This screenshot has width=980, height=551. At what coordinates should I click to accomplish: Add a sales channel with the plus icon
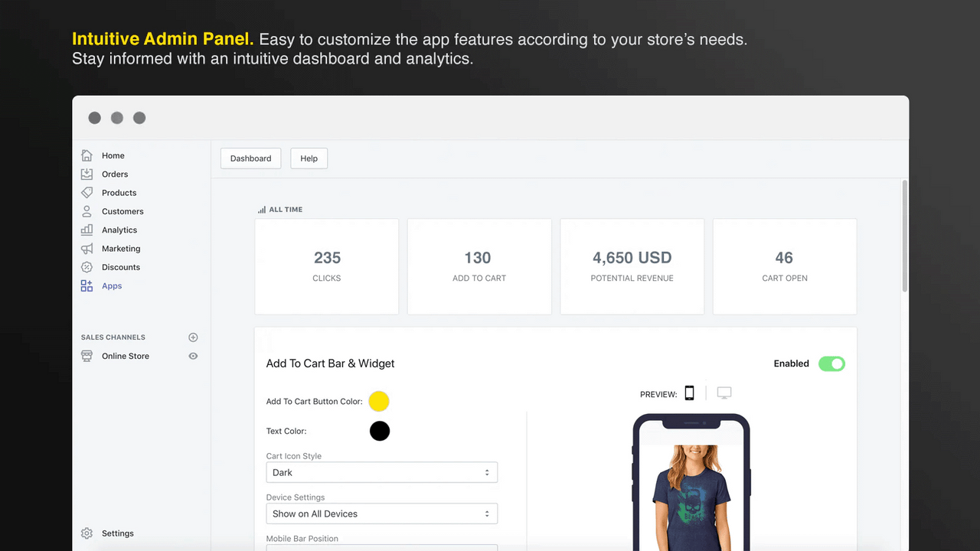(193, 337)
